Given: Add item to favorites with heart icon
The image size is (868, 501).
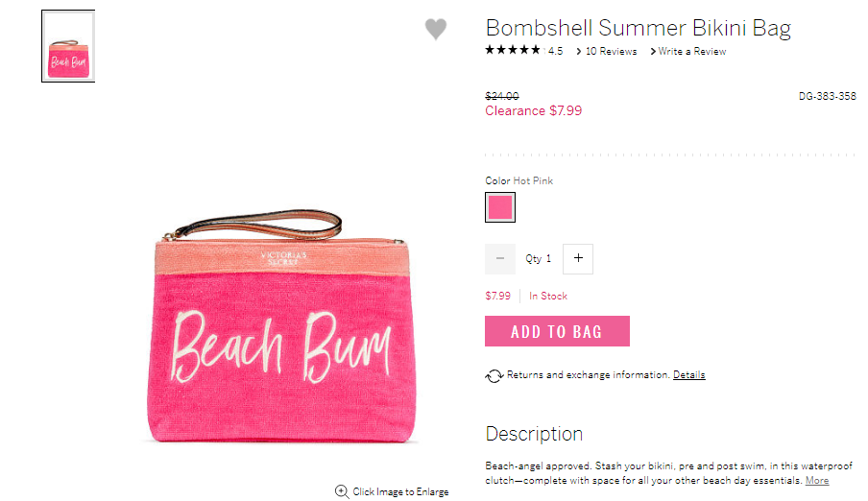Looking at the screenshot, I should [x=436, y=29].
